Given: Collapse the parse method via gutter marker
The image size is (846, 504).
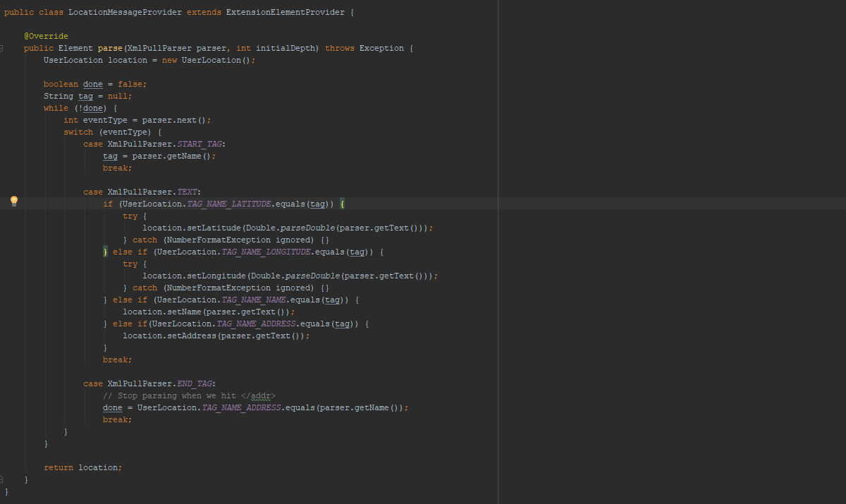Looking at the screenshot, I should pos(2,48).
